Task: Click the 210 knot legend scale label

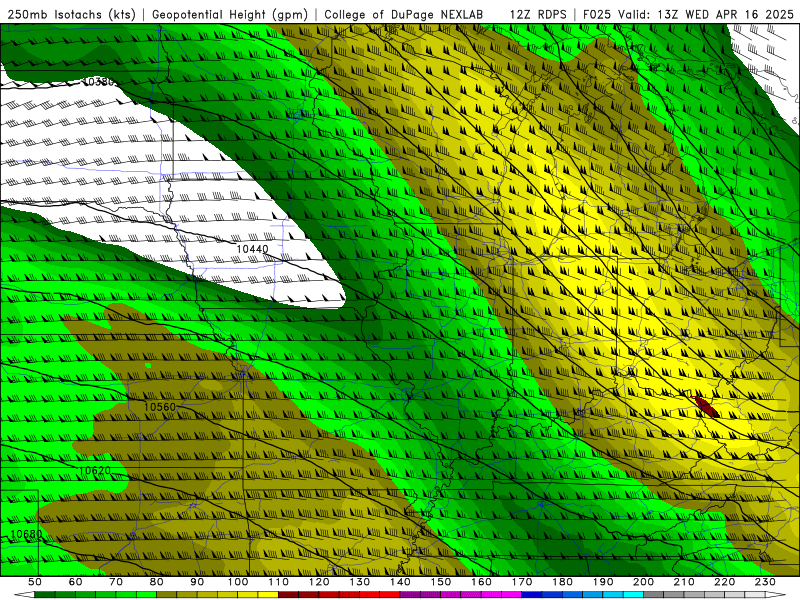Action: point(684,582)
